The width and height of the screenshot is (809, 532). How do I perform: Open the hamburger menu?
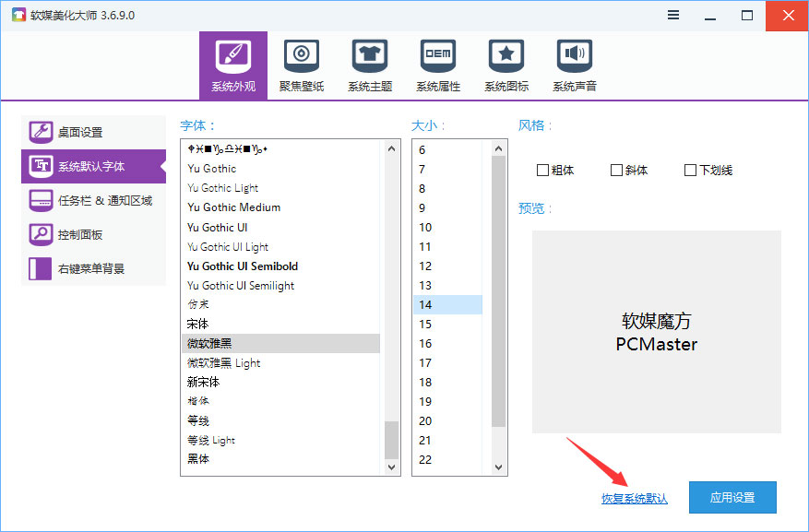click(672, 15)
